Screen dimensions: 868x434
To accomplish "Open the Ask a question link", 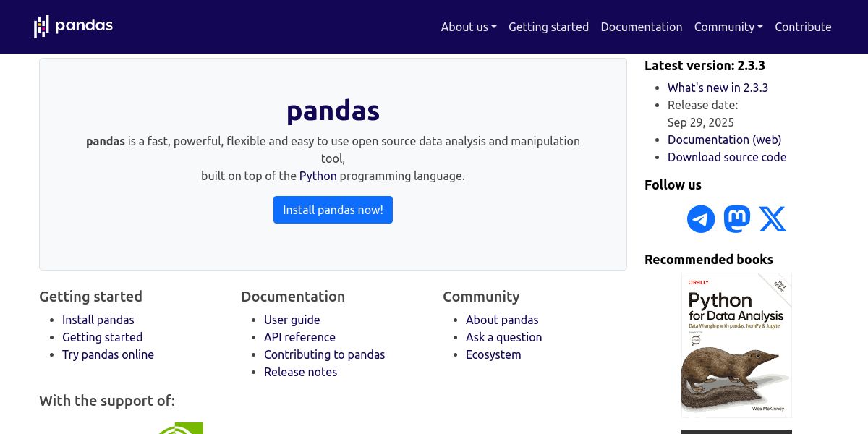I will point(503,337).
